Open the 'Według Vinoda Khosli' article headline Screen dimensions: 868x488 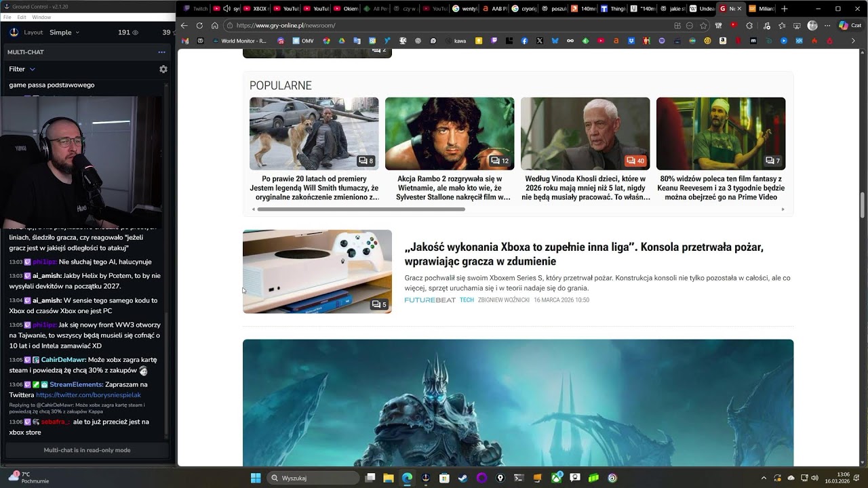[585, 188]
